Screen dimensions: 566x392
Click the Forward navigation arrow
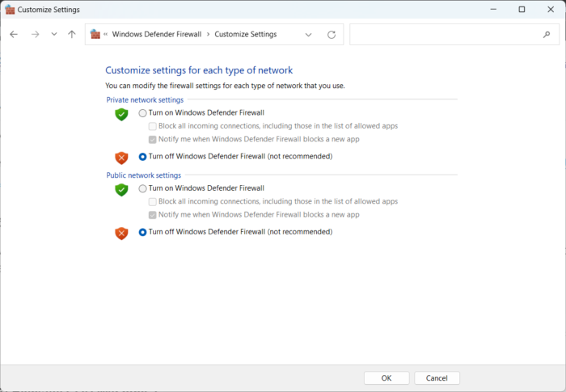(x=35, y=35)
